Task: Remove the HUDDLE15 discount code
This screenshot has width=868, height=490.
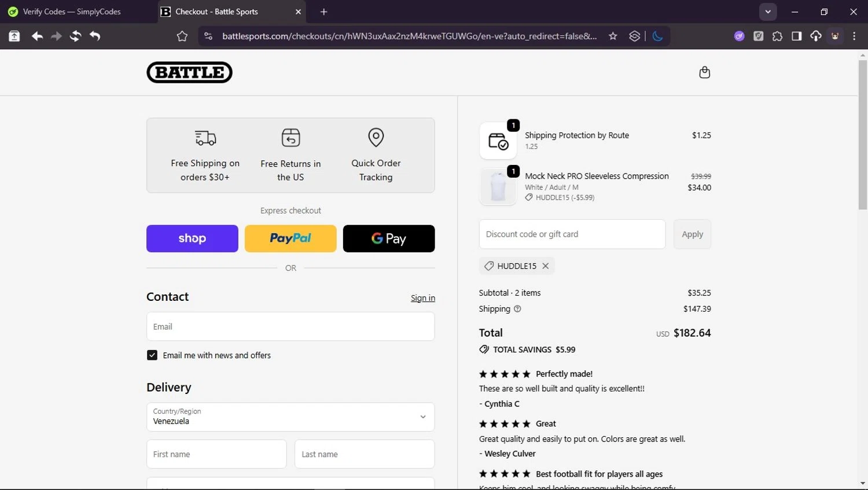Action: click(545, 266)
